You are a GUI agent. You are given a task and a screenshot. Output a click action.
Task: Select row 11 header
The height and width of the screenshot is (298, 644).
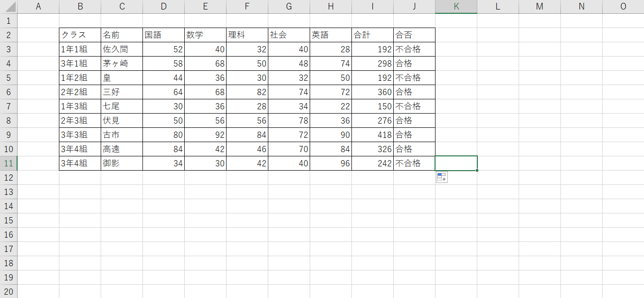9,163
